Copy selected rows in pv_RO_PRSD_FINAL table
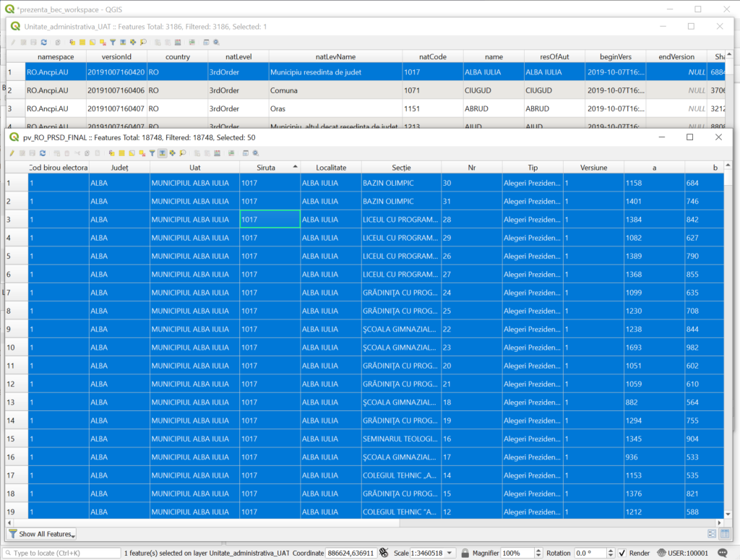This screenshot has width=740, height=560. [87, 153]
